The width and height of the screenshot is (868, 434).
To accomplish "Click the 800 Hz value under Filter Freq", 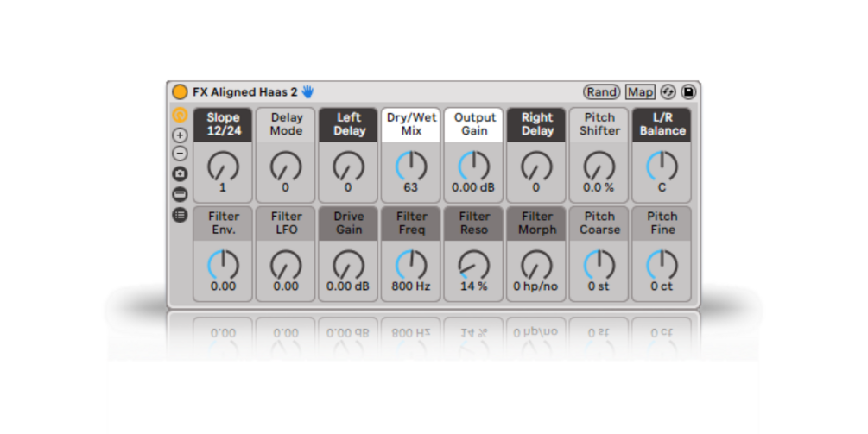I will (411, 286).
